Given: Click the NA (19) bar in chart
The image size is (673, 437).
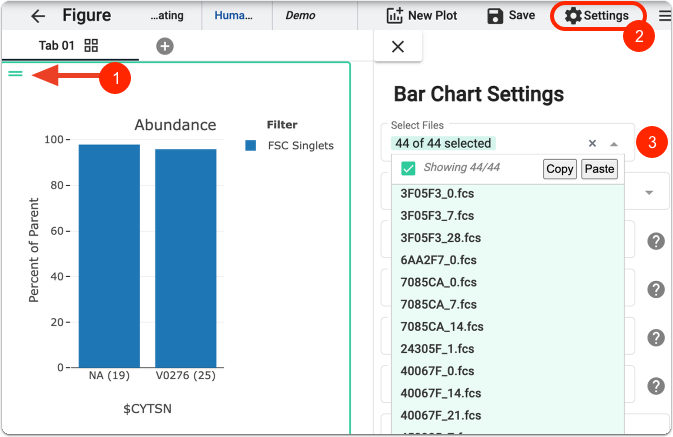Looking at the screenshot, I should click(x=109, y=256).
